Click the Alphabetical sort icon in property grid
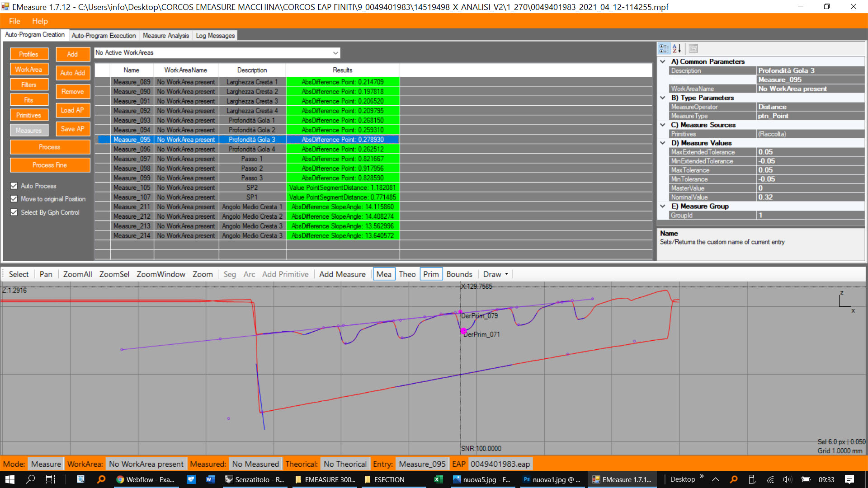Viewport: 868px width, 488px height. tap(677, 49)
